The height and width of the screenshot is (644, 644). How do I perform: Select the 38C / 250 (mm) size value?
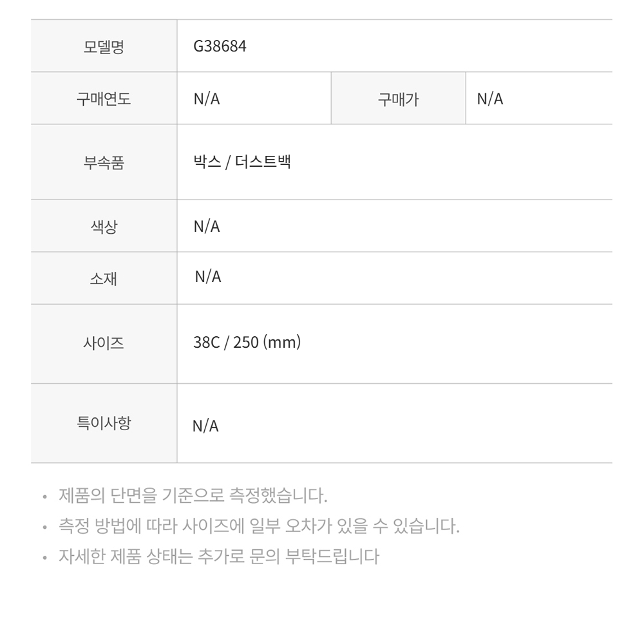(x=247, y=342)
